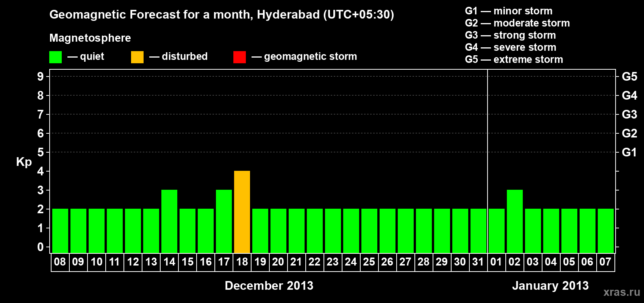Click the 'December 2013' month label
This screenshot has width=644, height=303.
(x=269, y=286)
